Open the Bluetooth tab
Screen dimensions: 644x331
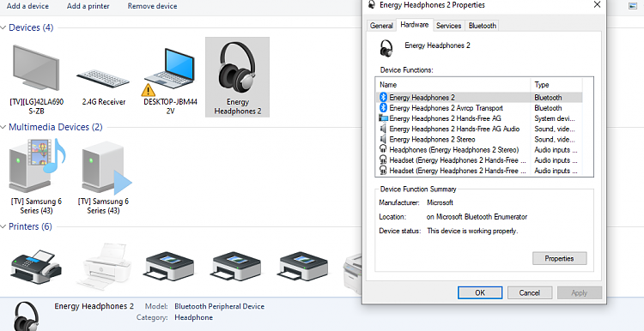pos(483,26)
